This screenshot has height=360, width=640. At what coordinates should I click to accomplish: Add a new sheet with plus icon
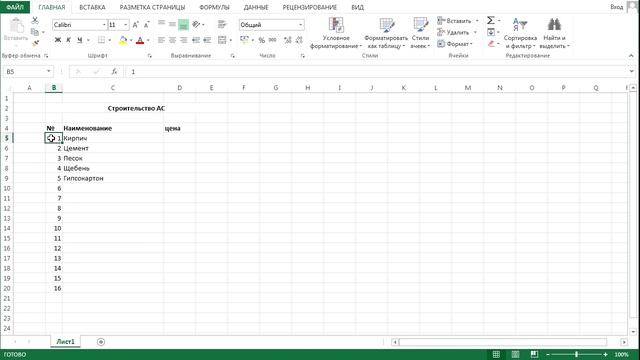[101, 342]
